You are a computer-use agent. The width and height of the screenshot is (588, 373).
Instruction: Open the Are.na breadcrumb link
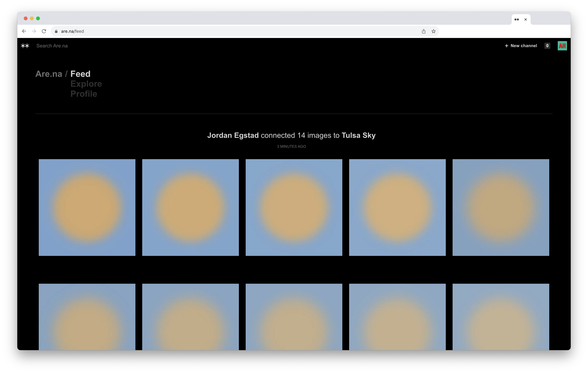[x=49, y=74]
